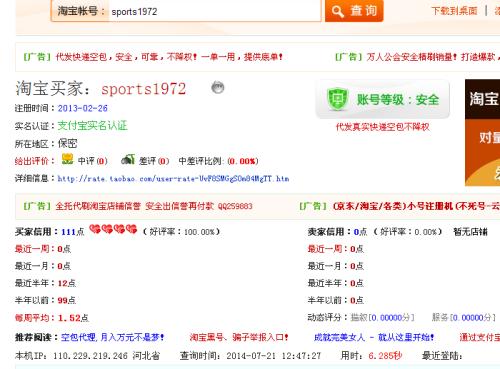Click the red hearts buyer-credit icon

(x=113, y=229)
